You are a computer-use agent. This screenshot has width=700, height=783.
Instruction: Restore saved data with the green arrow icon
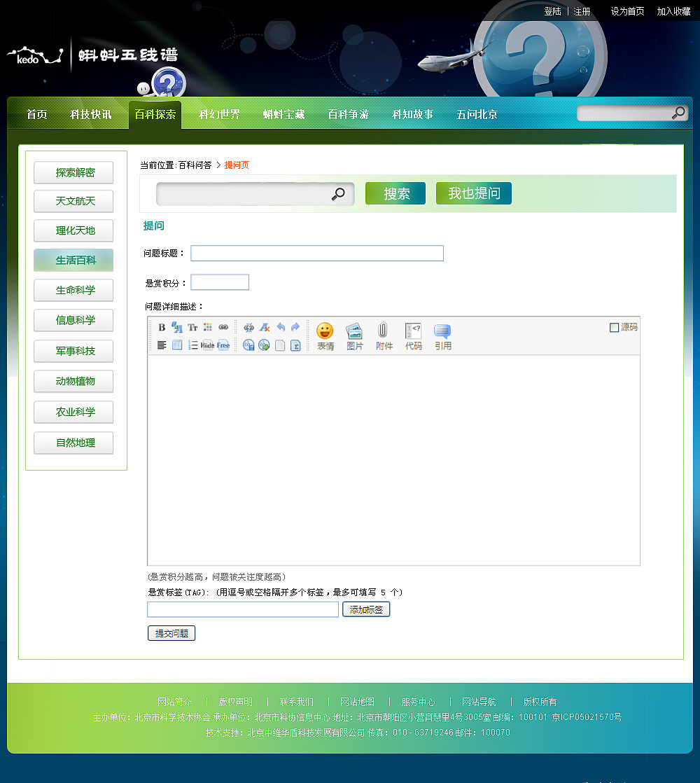[x=265, y=345]
